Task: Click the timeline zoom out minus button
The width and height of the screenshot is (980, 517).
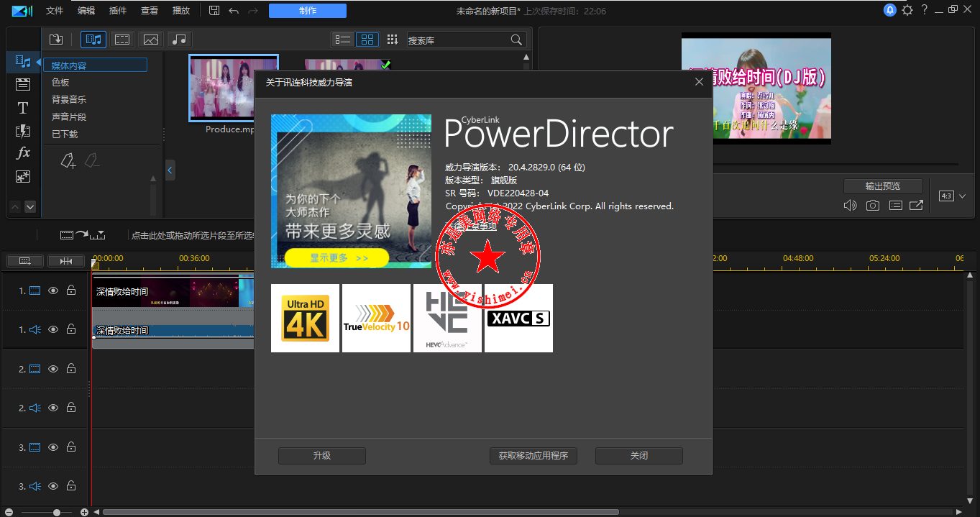Action: click(7, 512)
